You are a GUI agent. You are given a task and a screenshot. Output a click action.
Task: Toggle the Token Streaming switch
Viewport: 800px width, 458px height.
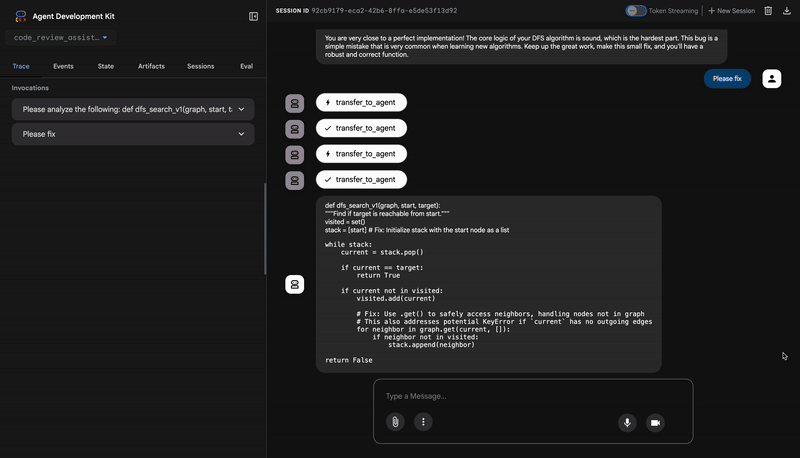636,11
